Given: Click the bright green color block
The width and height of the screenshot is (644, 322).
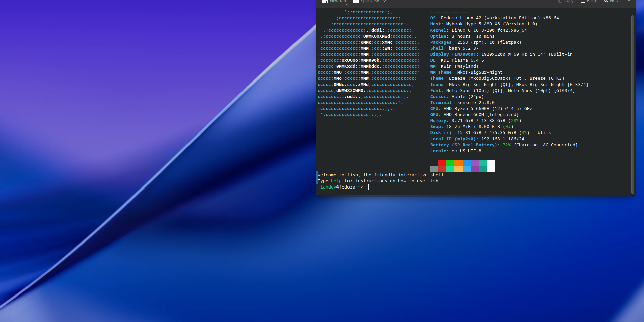Looking at the screenshot, I should [450, 163].
